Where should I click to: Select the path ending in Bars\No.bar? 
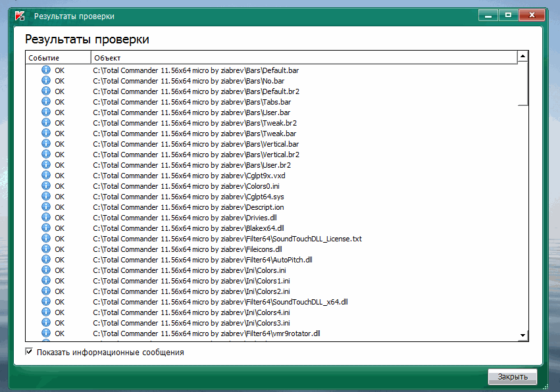point(189,81)
